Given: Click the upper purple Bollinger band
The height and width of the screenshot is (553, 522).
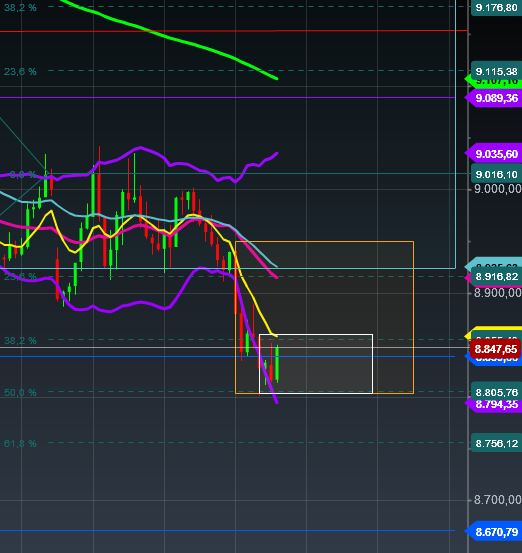Looking at the screenshot, I should click(x=141, y=148).
